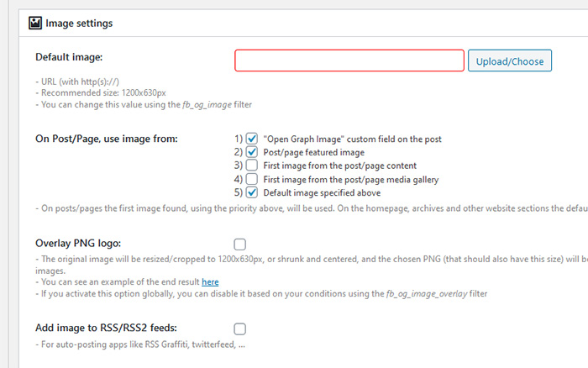
Task: Click the Image settings picture icon
Action: [35, 24]
